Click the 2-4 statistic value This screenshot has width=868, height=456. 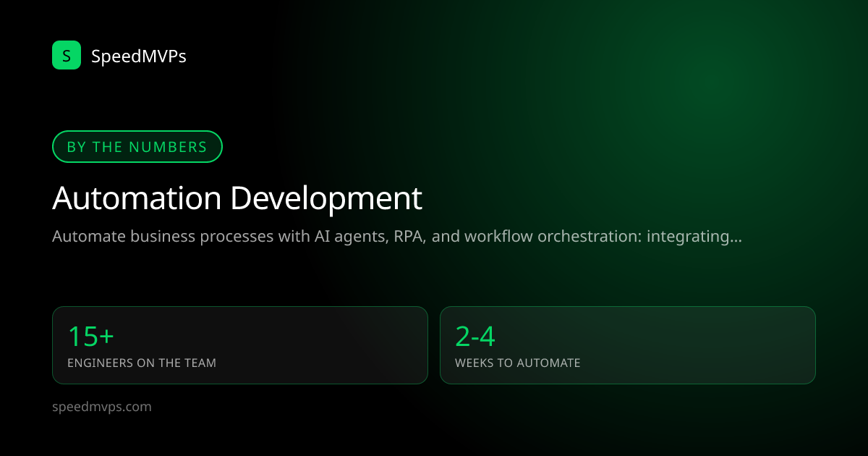pos(475,337)
